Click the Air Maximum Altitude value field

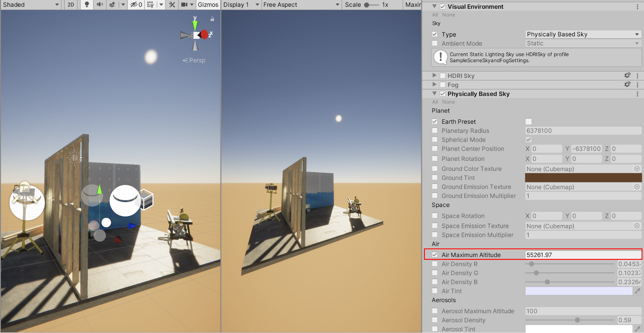click(x=582, y=255)
